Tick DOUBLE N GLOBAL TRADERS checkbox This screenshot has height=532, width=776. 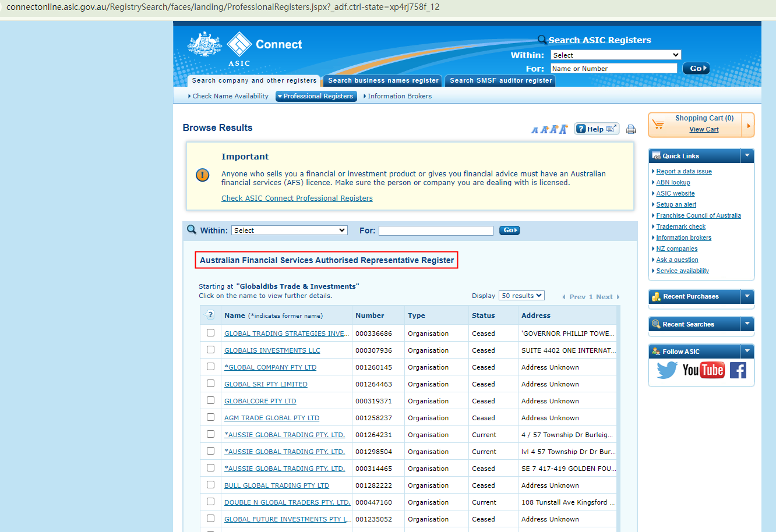(x=211, y=502)
